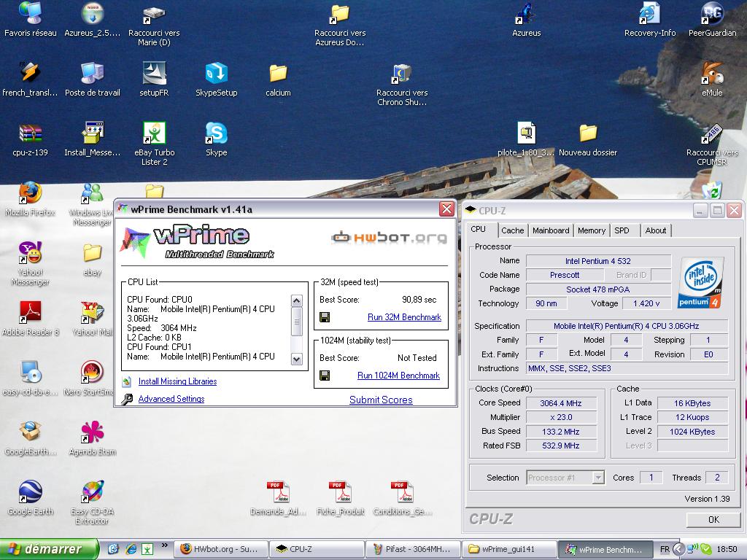This screenshot has height=560, width=747.
Task: Click the hwbot.org logo in wPrime
Action: tap(390, 237)
